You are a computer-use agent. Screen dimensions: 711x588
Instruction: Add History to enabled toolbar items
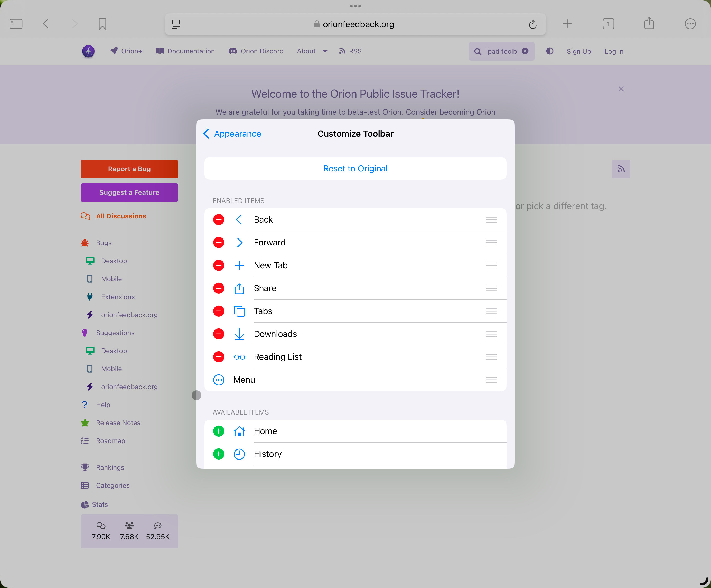tap(219, 454)
